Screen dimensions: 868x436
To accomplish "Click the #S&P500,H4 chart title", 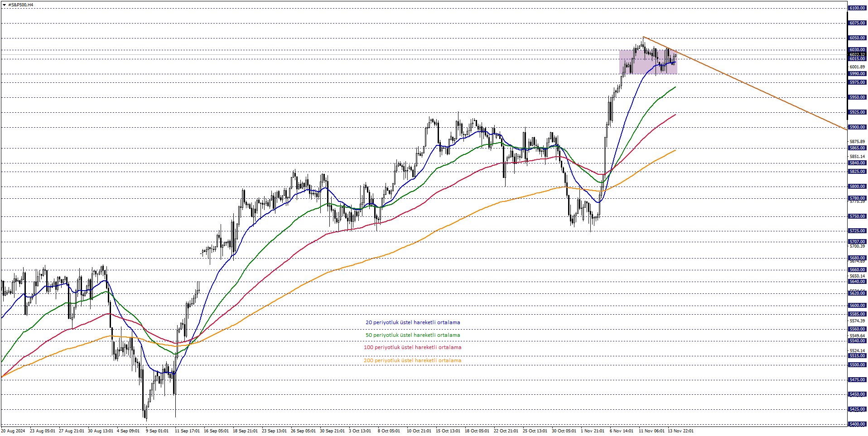I will (x=20, y=5).
